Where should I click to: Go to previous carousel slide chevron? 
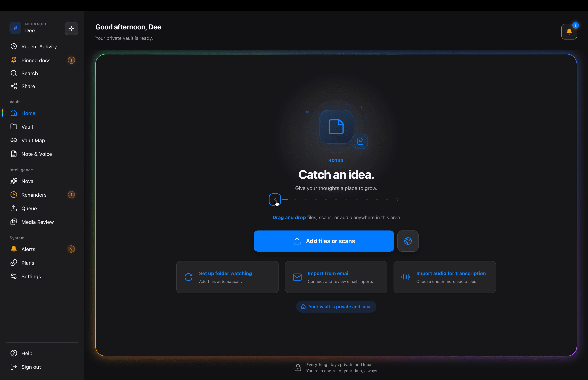[275, 199]
